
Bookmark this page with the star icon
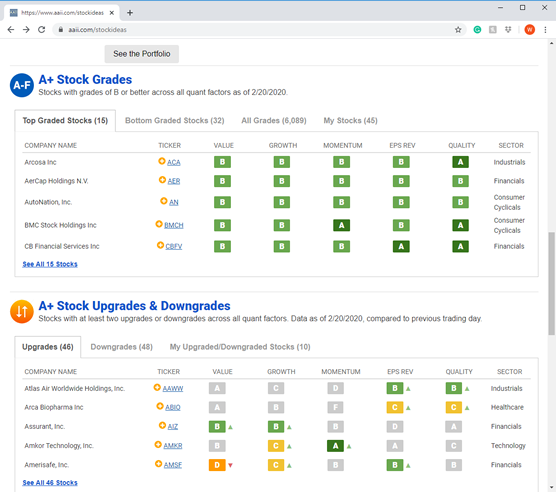[458, 30]
